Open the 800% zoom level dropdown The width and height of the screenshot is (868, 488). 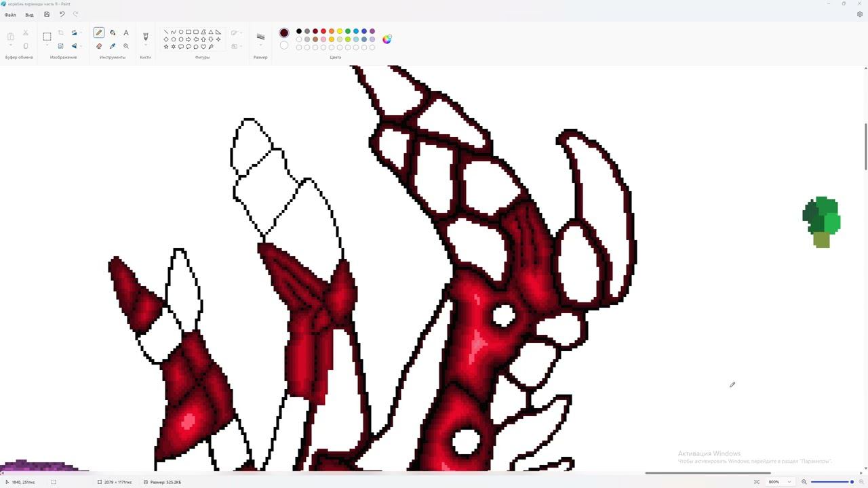tap(789, 482)
